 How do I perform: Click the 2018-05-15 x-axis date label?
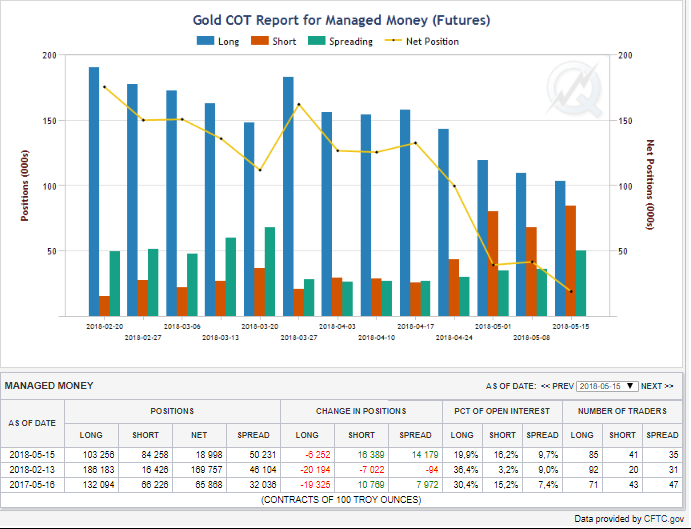(571, 327)
